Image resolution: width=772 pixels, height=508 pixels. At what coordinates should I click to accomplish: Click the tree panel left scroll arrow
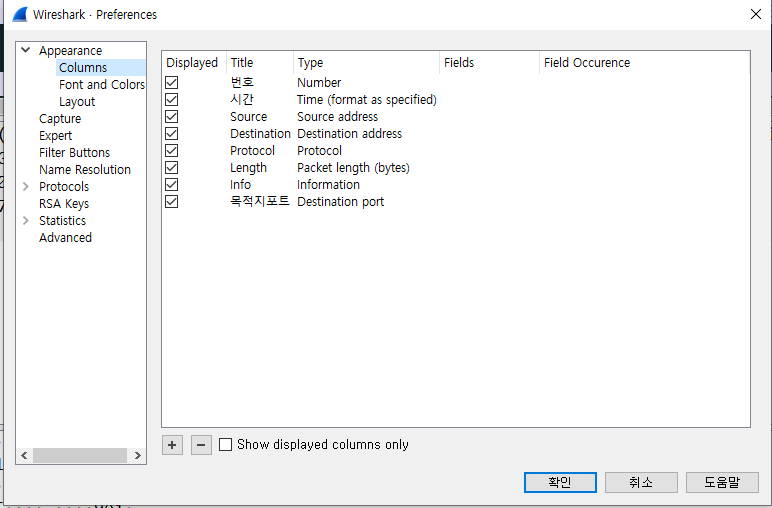click(24, 455)
